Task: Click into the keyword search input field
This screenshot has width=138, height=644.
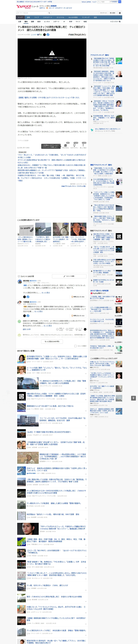Action: (x=32, y=13)
